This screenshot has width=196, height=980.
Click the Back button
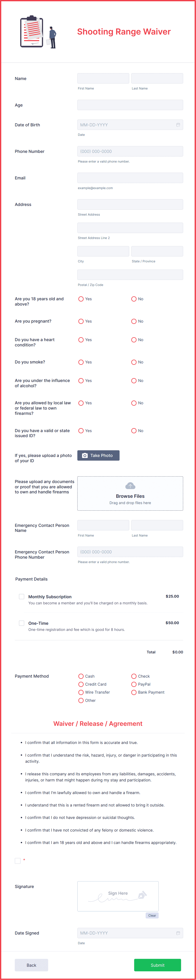pyautogui.click(x=31, y=965)
